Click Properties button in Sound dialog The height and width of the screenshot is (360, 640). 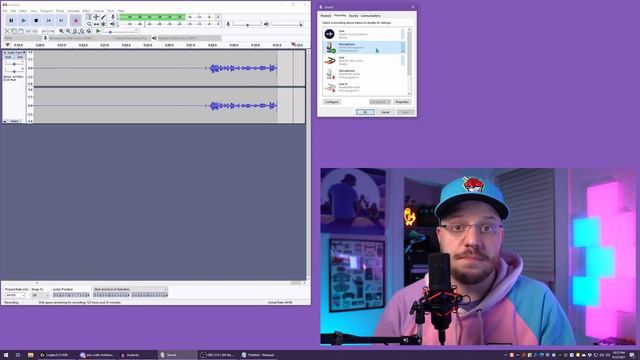402,102
